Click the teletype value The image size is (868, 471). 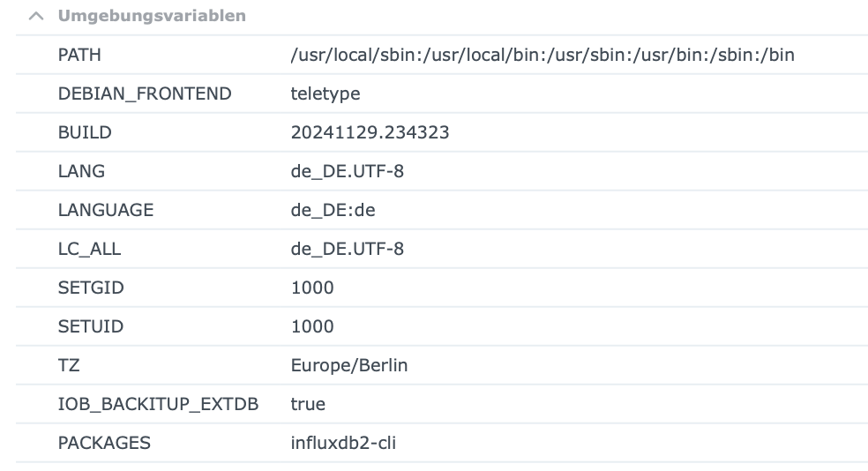point(325,93)
